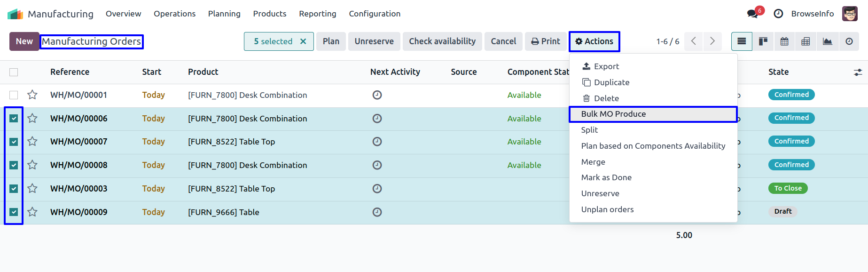Viewport: 868px width, 272px height.
Task: Click the Check availability button
Action: tap(442, 41)
